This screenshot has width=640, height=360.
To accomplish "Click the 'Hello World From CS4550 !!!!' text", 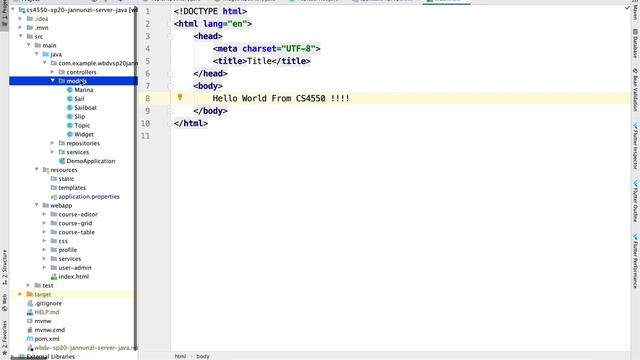I will point(281,98).
